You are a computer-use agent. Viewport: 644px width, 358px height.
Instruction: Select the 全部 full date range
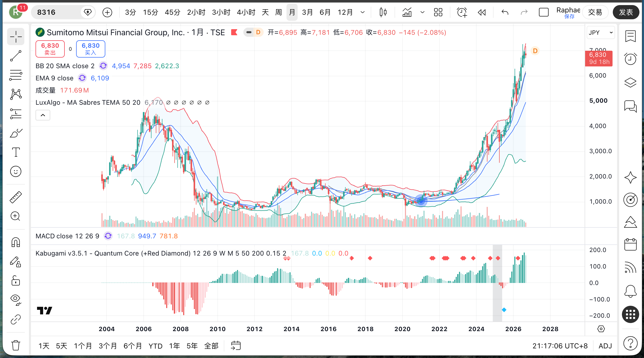click(211, 346)
